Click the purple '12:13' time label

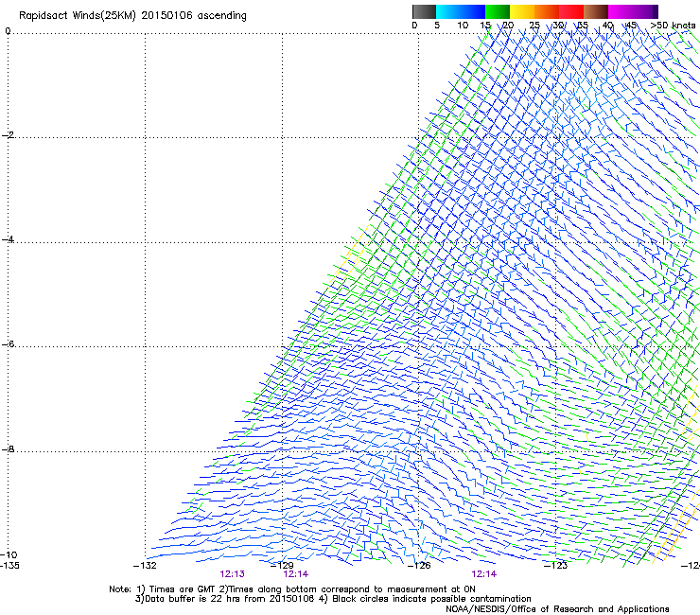coord(232,574)
